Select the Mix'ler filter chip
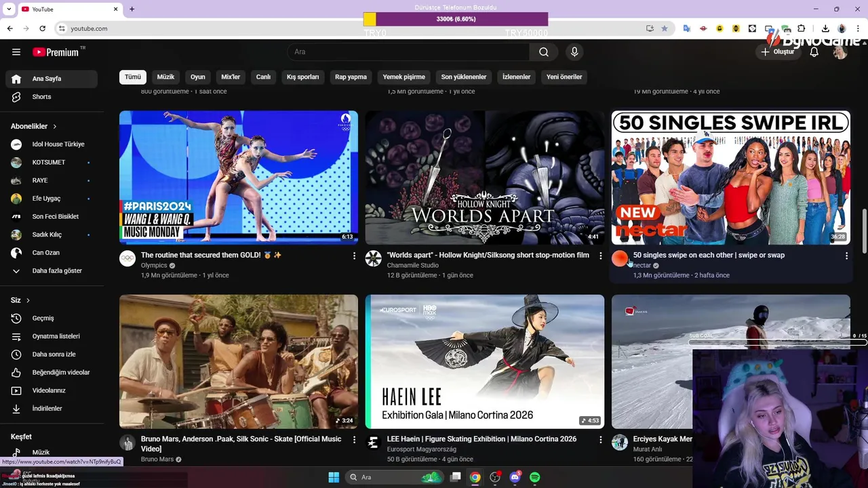This screenshot has width=868, height=488. [231, 77]
